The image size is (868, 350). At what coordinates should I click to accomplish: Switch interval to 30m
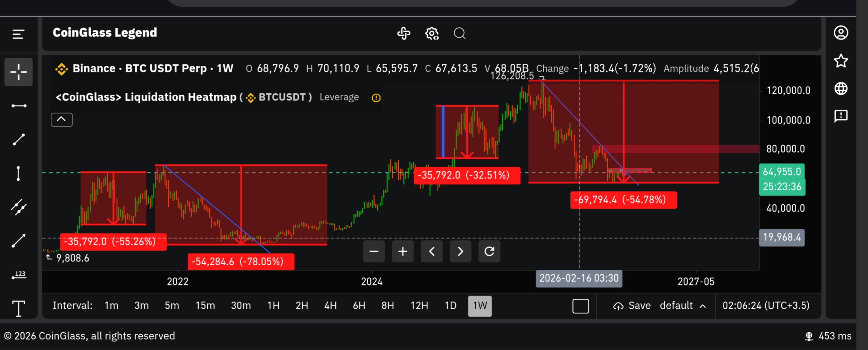click(241, 306)
